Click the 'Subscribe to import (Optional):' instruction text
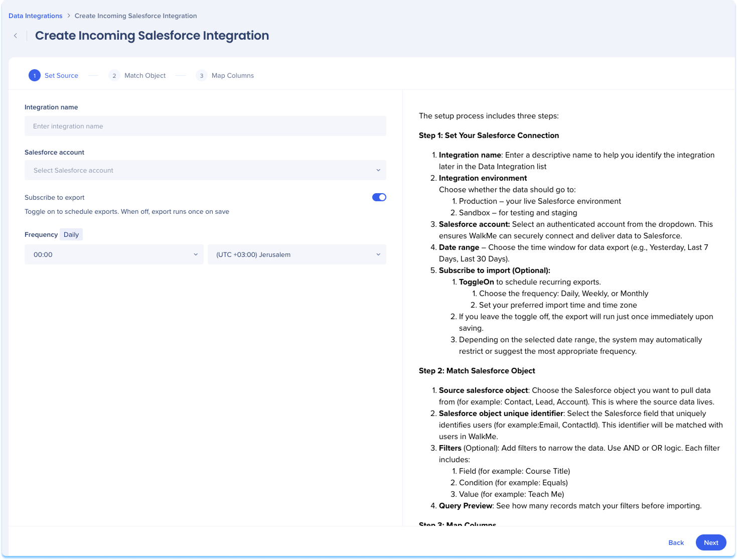Image resolution: width=737 pixels, height=560 pixels. (495, 270)
